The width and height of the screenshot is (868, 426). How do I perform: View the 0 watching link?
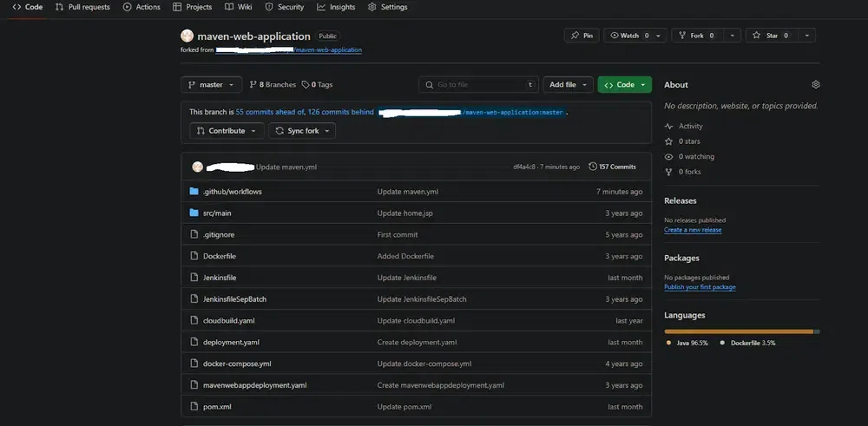click(690, 156)
